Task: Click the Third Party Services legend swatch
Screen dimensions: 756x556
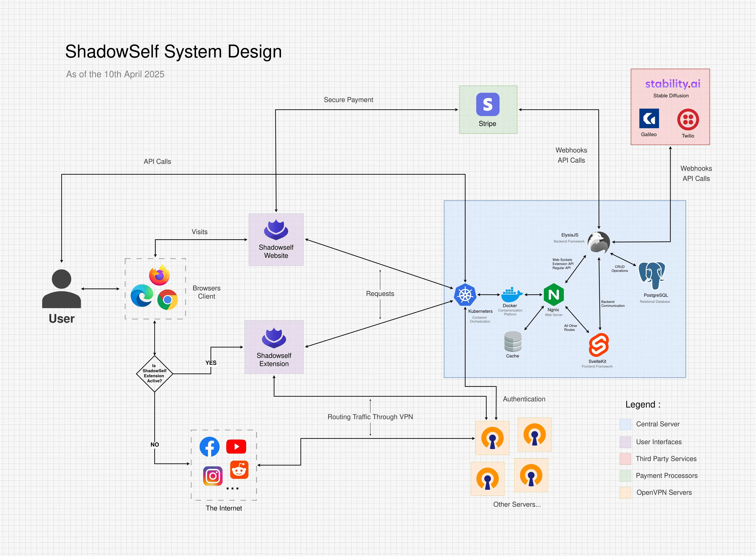Action: click(x=625, y=459)
